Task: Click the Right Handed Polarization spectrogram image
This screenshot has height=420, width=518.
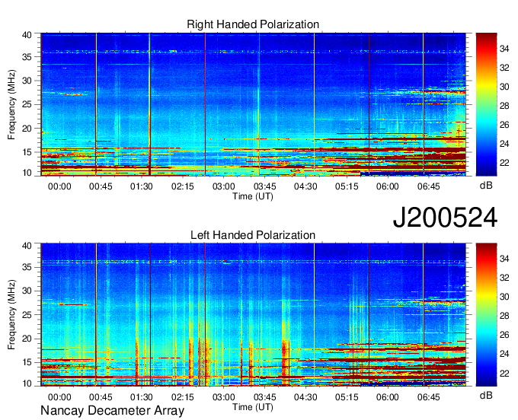Action: (x=253, y=104)
